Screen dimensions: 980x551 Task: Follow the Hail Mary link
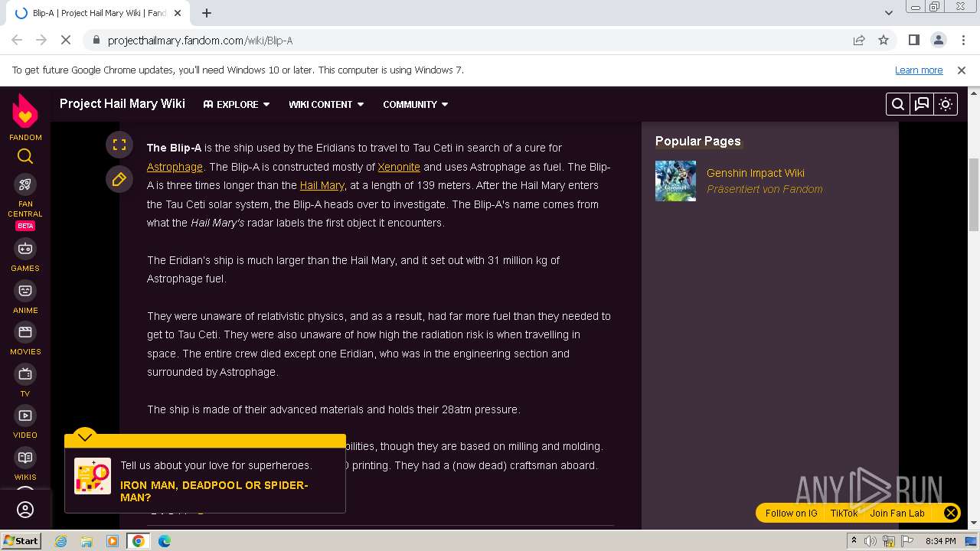(322, 185)
